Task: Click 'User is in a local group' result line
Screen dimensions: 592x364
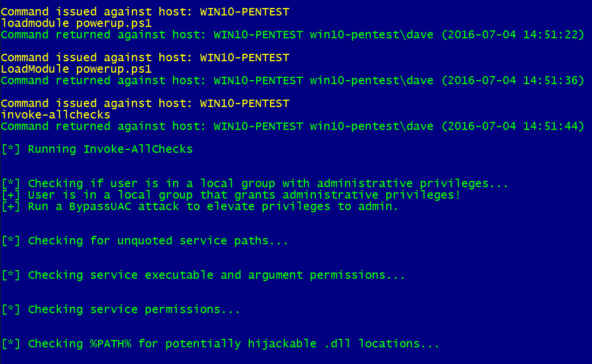Action: pos(231,195)
